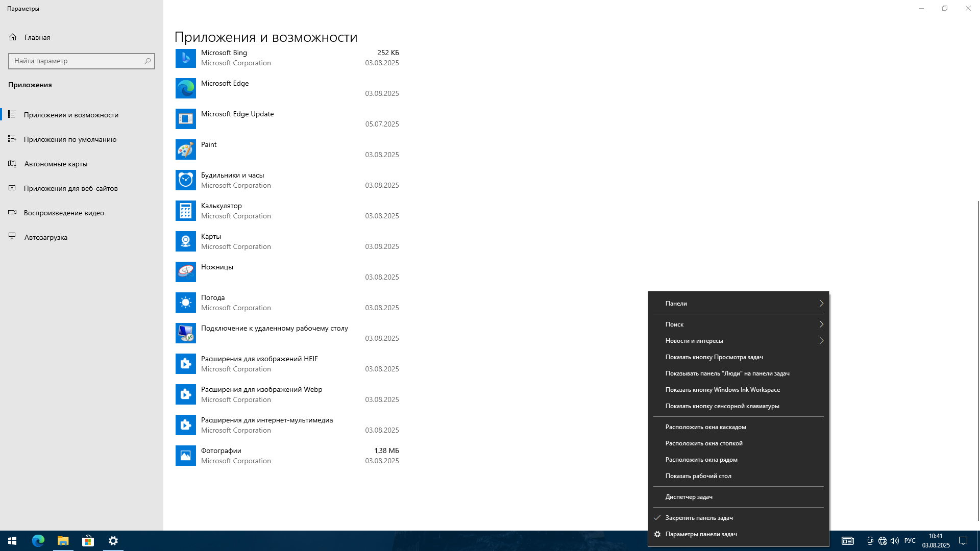Expand the Новости и интересы submenu
Viewport: 980px width, 551px height.
coord(738,341)
